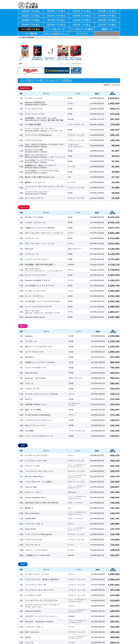
Task: Open ハード売上データ menu item
Action: pyautogui.click(x=56, y=29)
